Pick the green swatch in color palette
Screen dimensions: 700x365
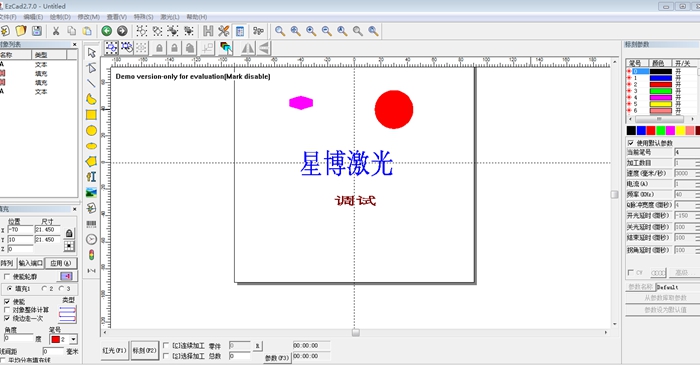660,130
